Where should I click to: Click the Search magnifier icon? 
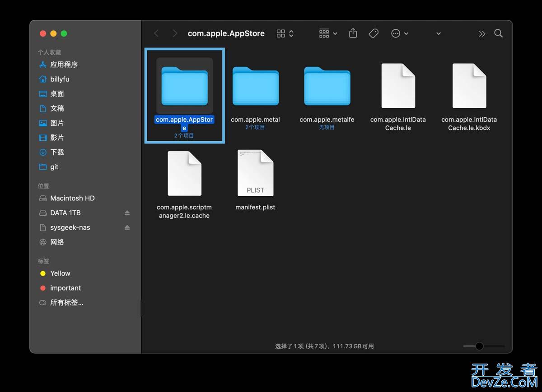498,33
